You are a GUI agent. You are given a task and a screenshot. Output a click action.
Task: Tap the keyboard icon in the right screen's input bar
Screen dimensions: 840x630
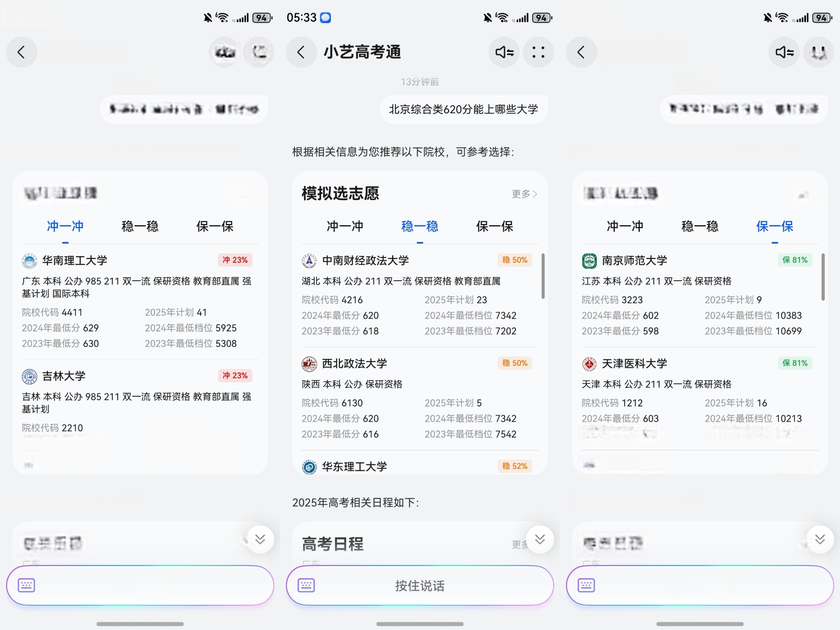[586, 585]
